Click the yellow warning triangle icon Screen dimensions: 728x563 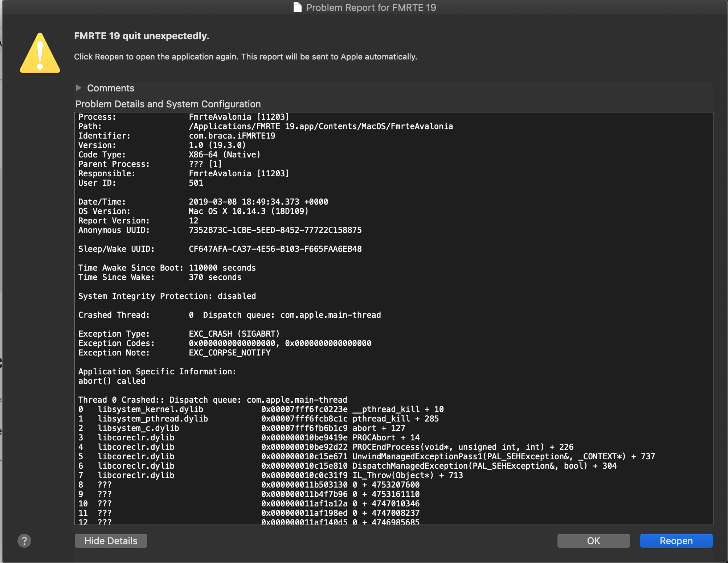(40, 54)
